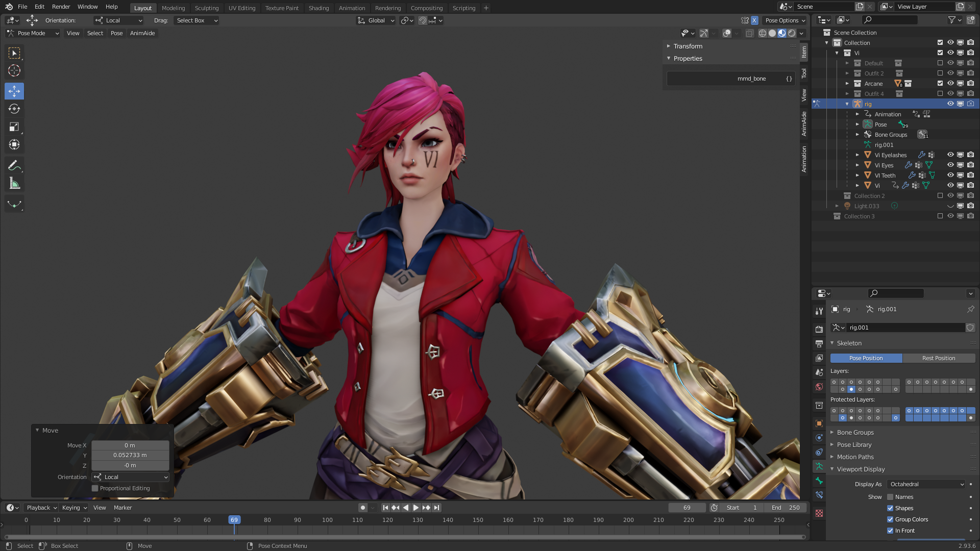Enable Proportional Editing checkbox in Move panel
The width and height of the screenshot is (980, 551).
95,489
